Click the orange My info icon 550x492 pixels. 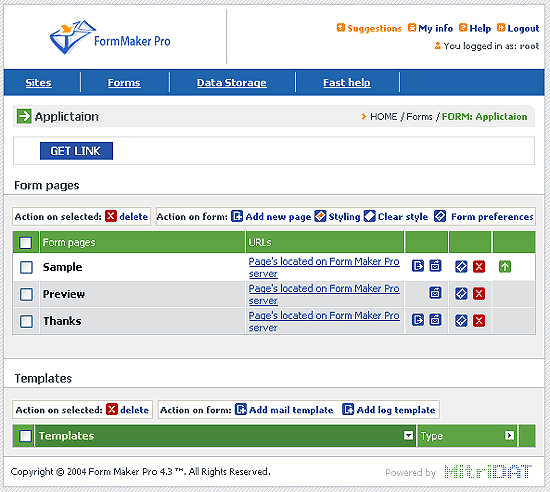coord(412,27)
